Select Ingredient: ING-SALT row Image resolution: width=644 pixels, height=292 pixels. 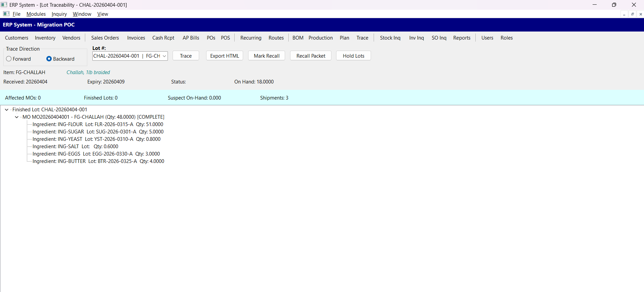coord(75,147)
